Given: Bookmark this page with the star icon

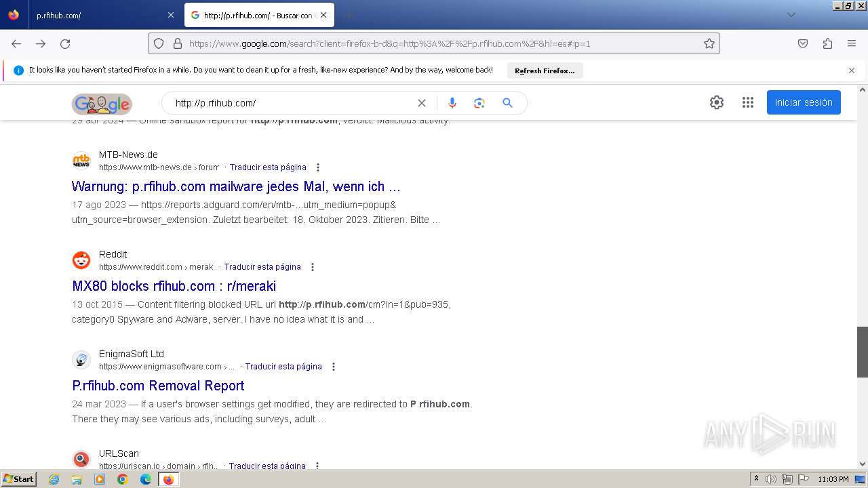Looking at the screenshot, I should (x=709, y=43).
